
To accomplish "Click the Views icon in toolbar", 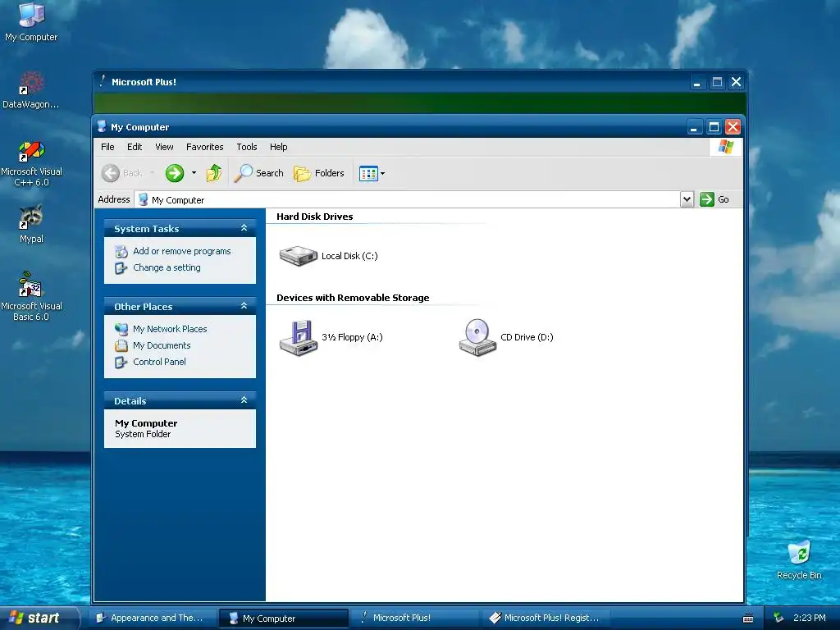I will [368, 173].
